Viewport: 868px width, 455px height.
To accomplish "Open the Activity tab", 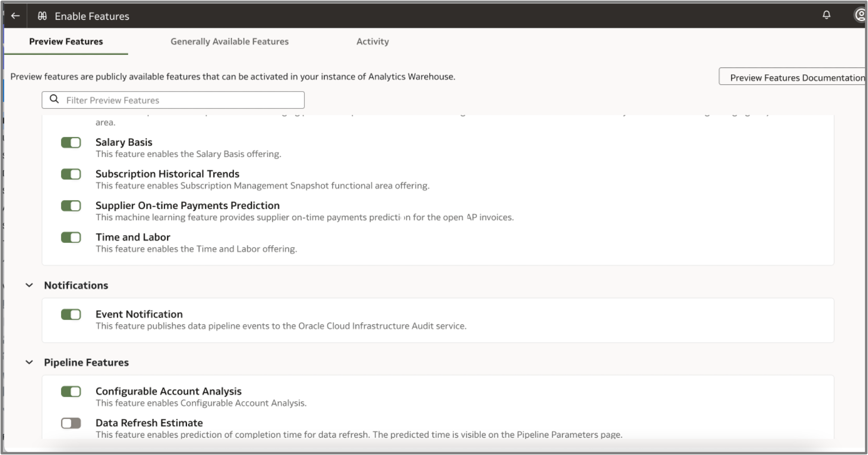I will click(372, 41).
